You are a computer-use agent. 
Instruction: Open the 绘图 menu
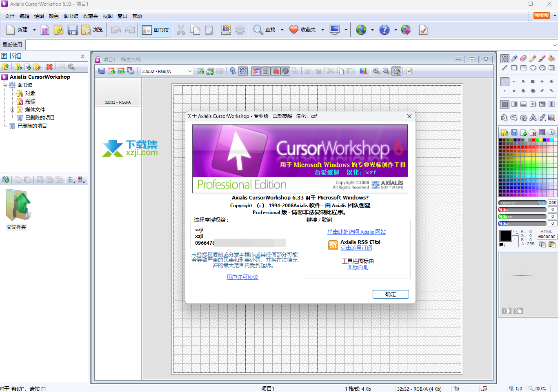[39, 16]
